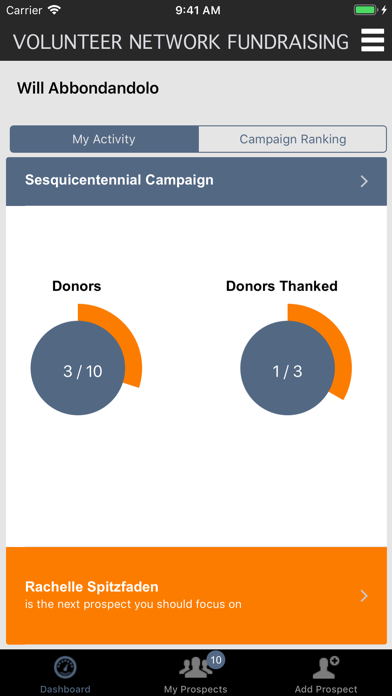Switch to My Activity segment

(x=104, y=139)
